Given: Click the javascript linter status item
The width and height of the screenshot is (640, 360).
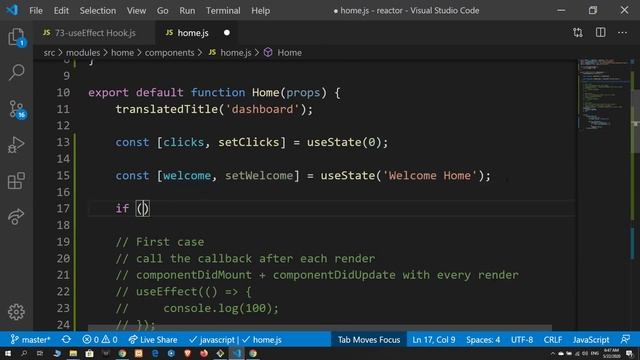Looking at the screenshot, I should click(212, 340).
